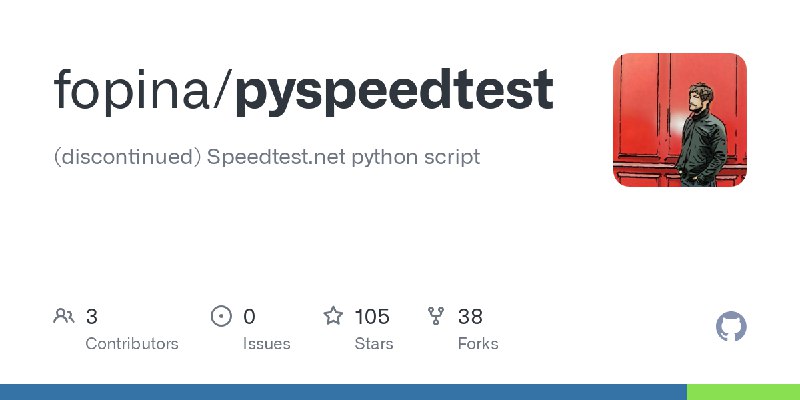
Task: Click the "Issues" label
Action: 266,343
